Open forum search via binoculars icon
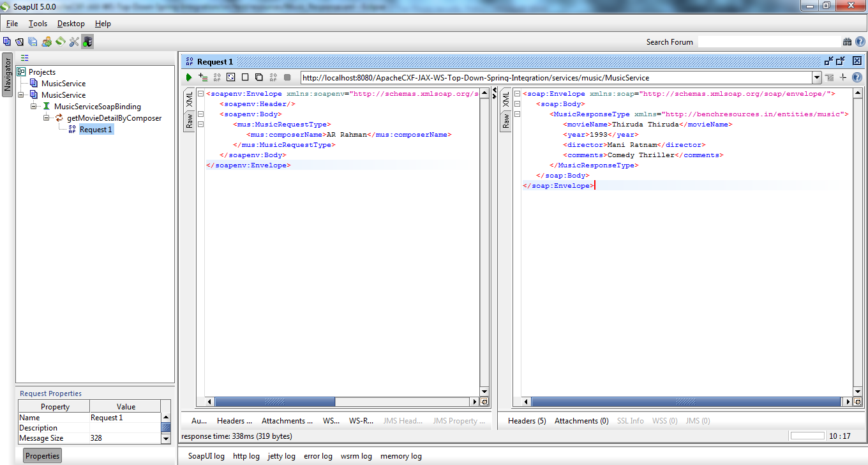868x465 pixels. (x=846, y=41)
